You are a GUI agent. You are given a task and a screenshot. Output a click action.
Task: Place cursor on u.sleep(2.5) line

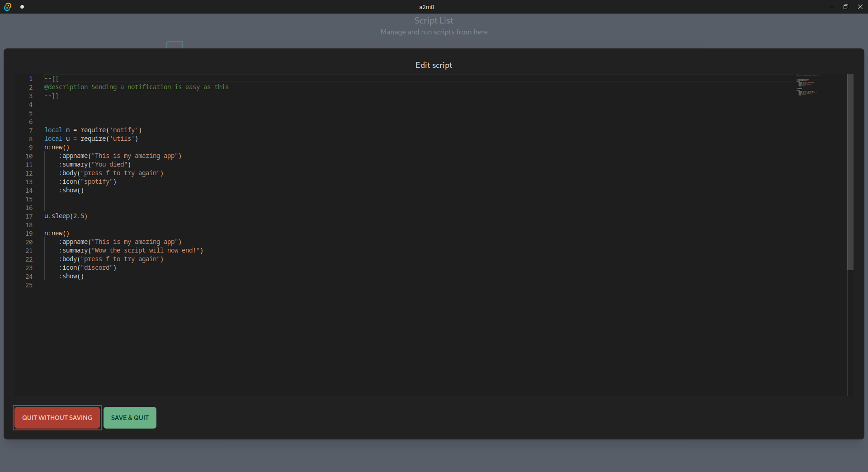(x=66, y=216)
